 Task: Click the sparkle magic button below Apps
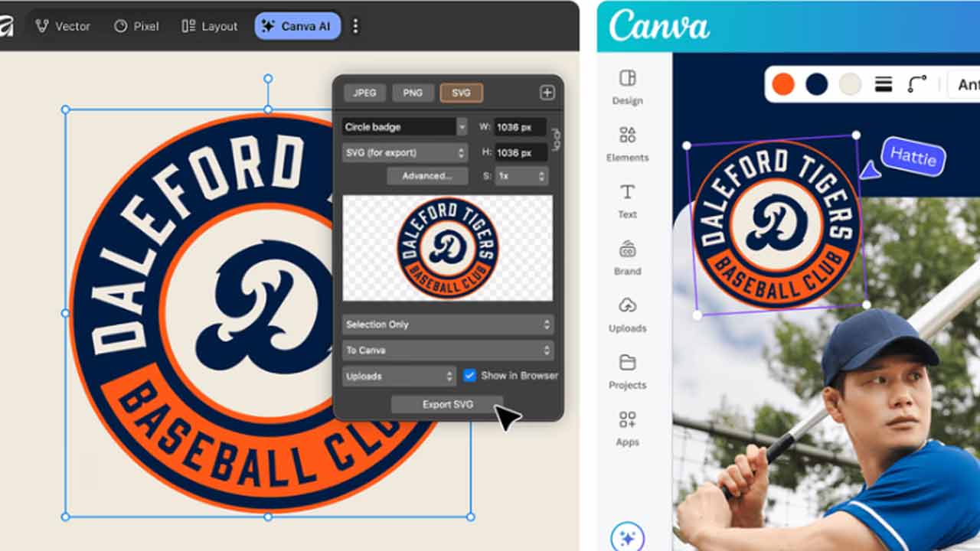click(x=627, y=538)
